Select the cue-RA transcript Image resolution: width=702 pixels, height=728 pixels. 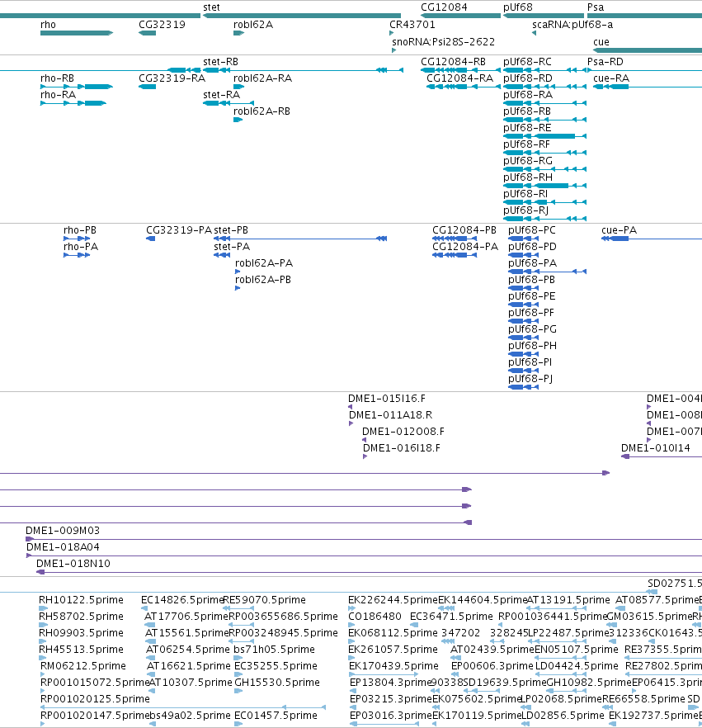[x=648, y=87]
